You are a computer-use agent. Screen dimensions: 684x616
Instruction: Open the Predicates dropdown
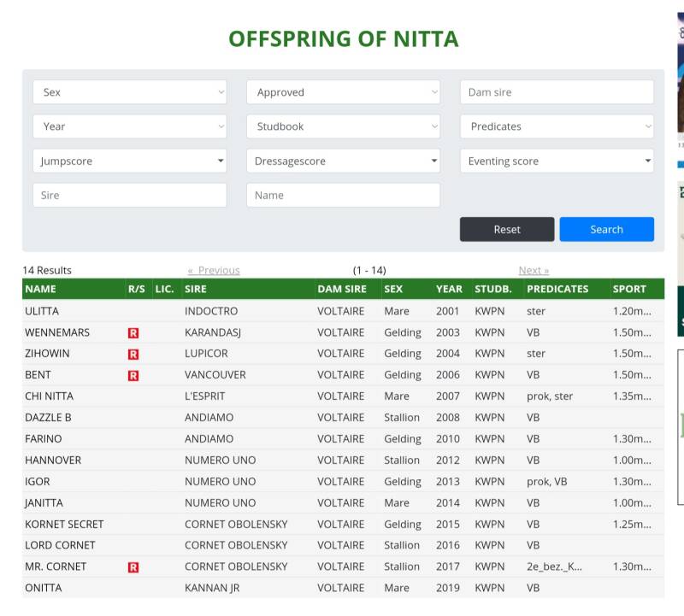pos(557,126)
